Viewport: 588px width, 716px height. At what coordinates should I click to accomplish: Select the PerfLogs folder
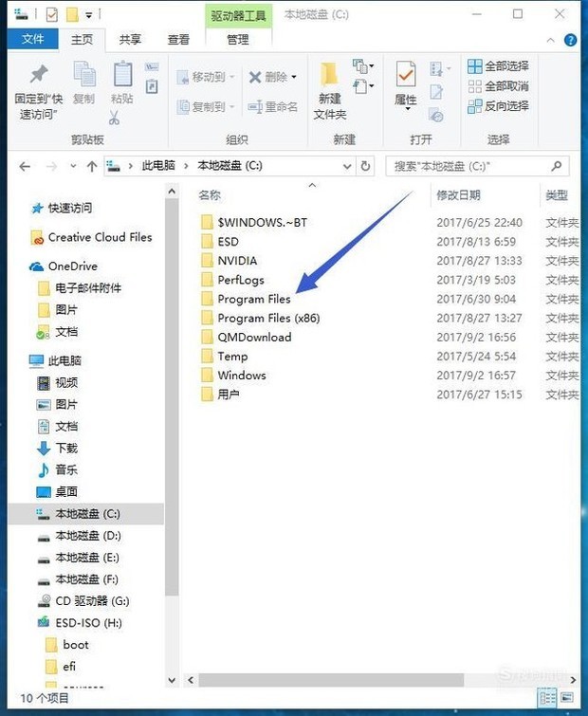pyautogui.click(x=232, y=280)
